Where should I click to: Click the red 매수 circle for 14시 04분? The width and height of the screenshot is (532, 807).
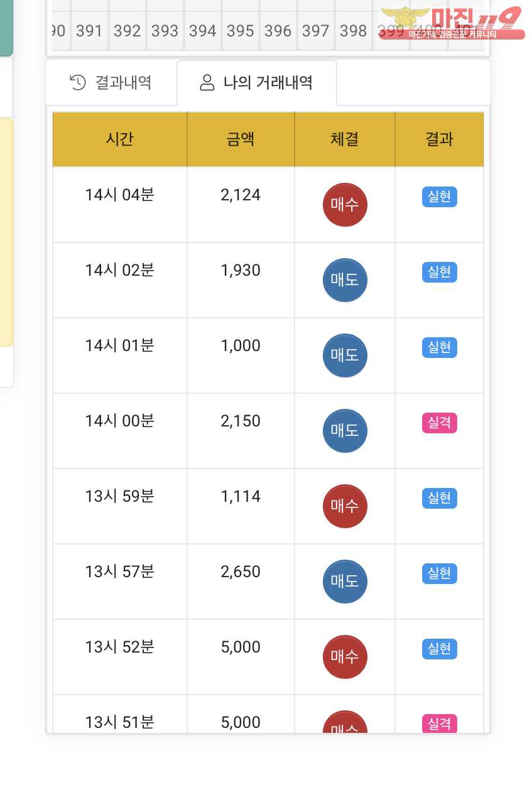345,205
